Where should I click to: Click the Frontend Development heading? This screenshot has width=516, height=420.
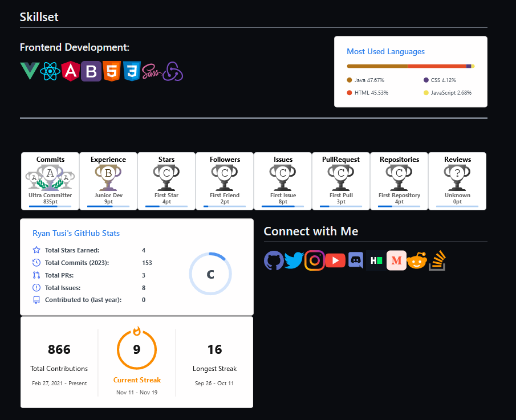[74, 47]
